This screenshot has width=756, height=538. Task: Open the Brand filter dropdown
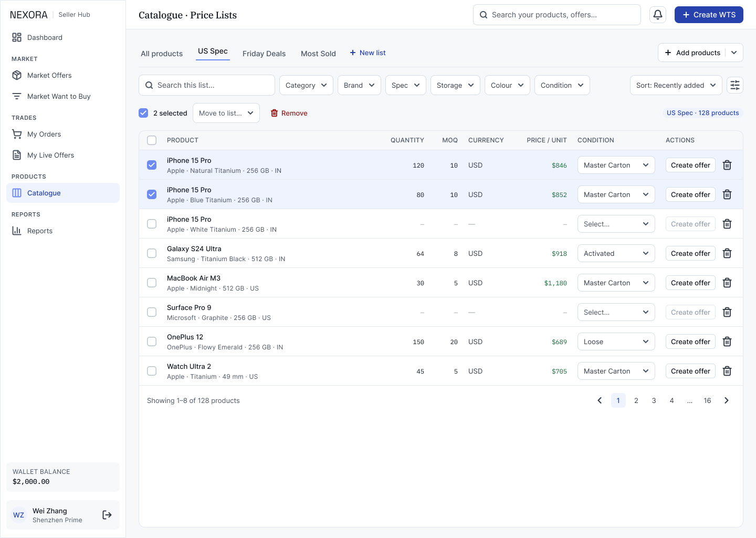(359, 85)
